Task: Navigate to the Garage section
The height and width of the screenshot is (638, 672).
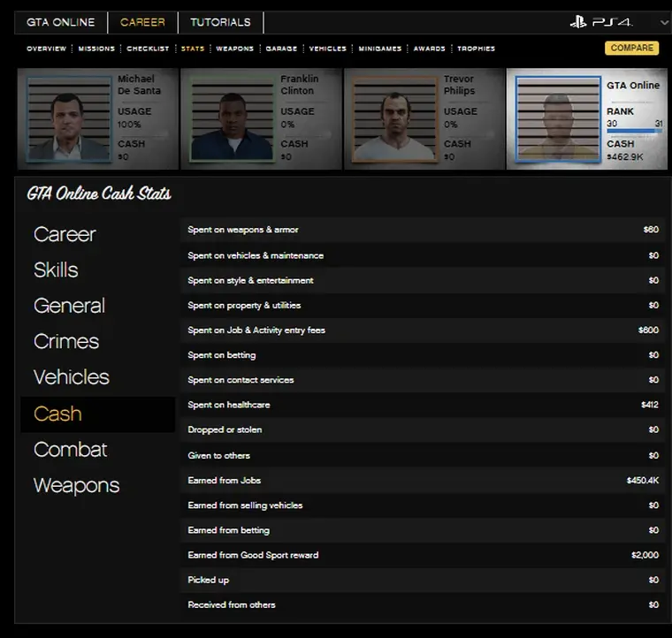Action: click(281, 49)
